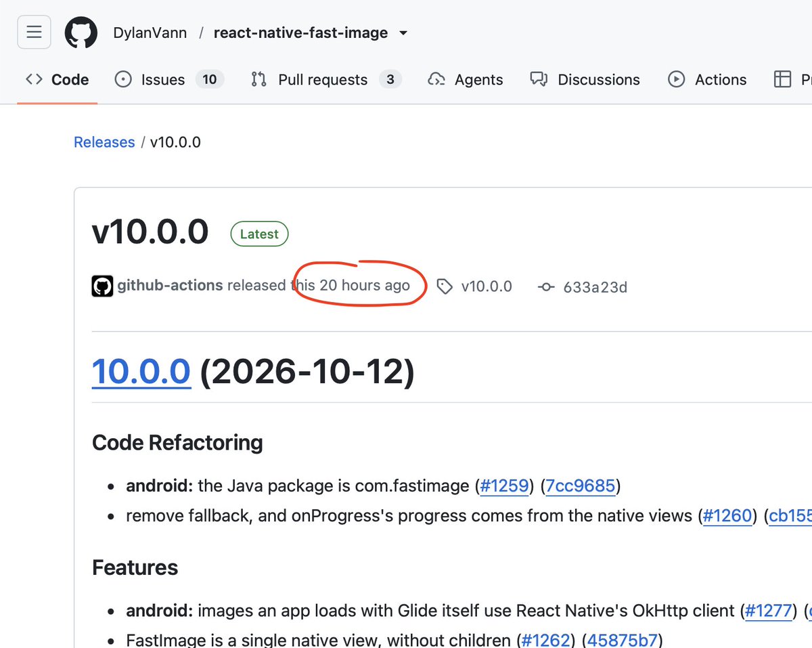Click the Pull requests count badge showing 3
This screenshot has height=648, width=812.
(x=390, y=80)
